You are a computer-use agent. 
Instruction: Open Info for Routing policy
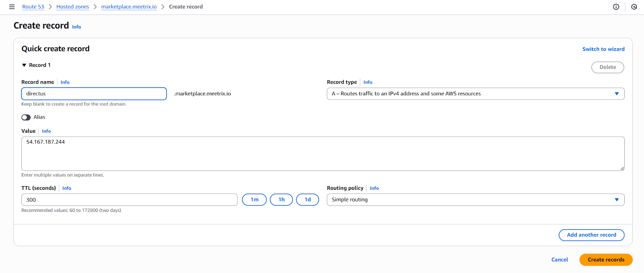374,188
